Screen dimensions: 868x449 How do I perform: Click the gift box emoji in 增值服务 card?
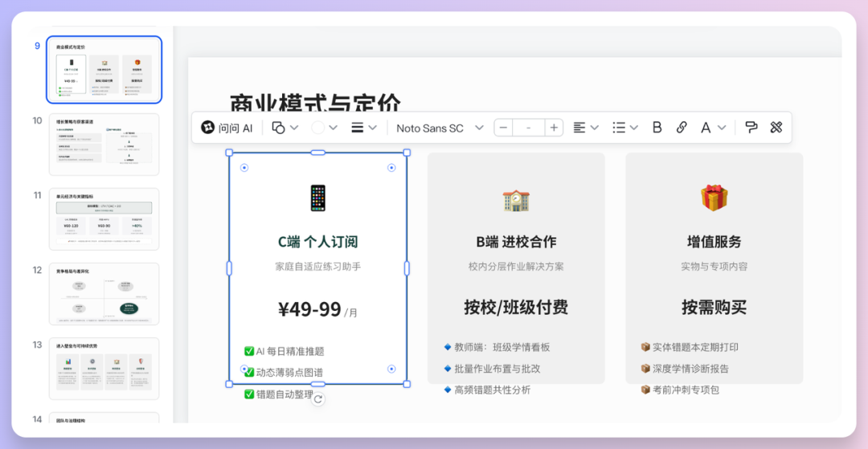pos(714,198)
